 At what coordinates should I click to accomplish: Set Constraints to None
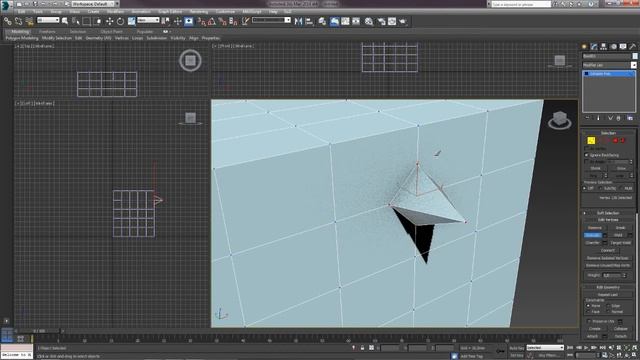[x=588, y=305]
